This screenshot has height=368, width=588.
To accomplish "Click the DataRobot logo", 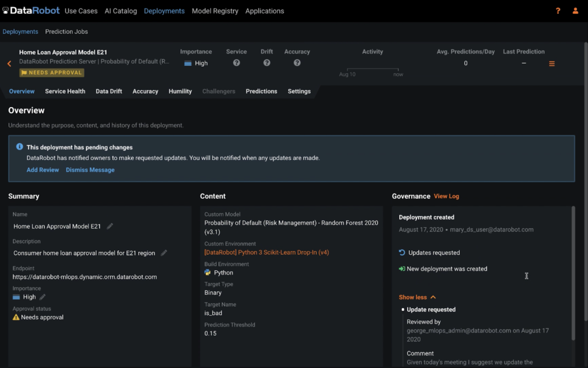I will (x=32, y=10).
